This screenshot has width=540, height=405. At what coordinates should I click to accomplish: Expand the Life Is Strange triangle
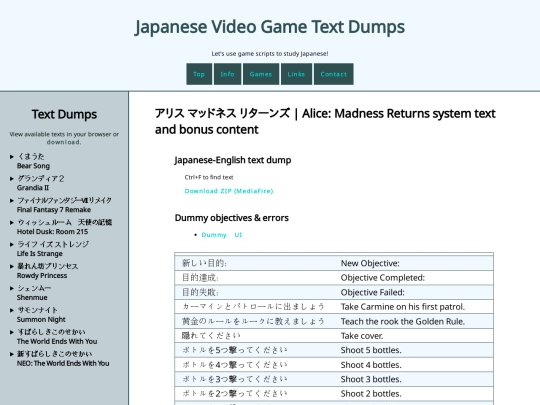(x=12, y=245)
